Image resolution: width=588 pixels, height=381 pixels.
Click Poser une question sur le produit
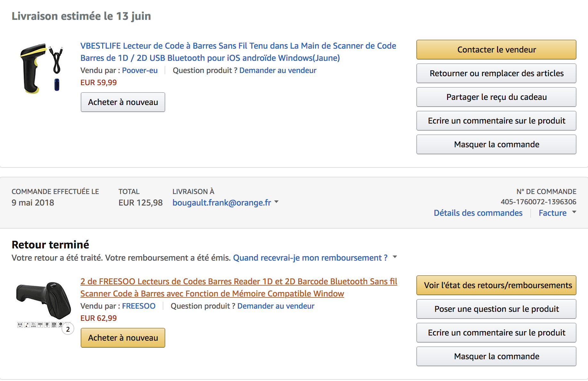coord(496,309)
